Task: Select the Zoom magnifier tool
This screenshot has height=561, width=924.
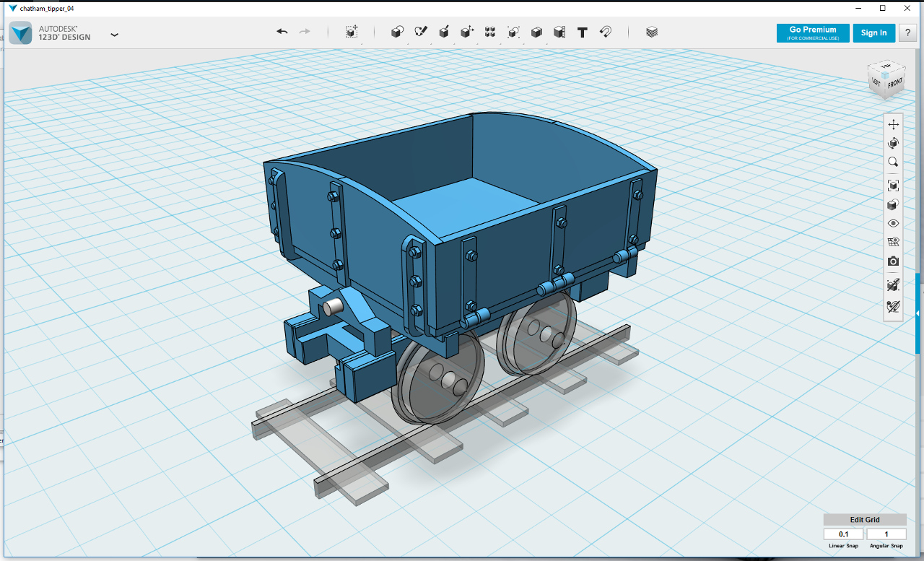Action: [x=894, y=162]
